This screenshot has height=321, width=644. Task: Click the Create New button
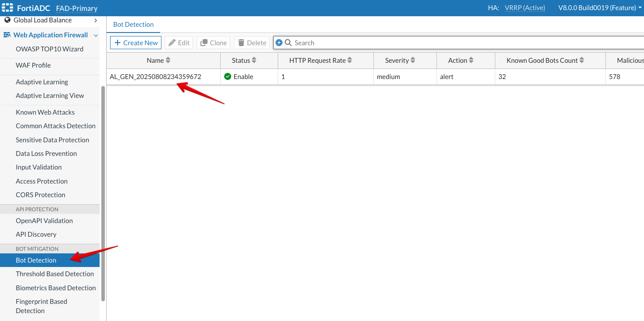tap(136, 43)
